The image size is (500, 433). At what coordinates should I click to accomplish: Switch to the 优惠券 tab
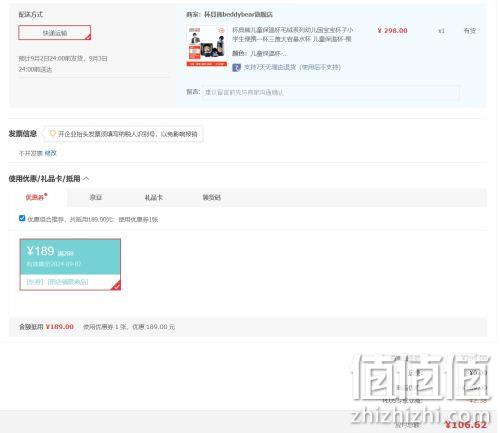coord(36,197)
